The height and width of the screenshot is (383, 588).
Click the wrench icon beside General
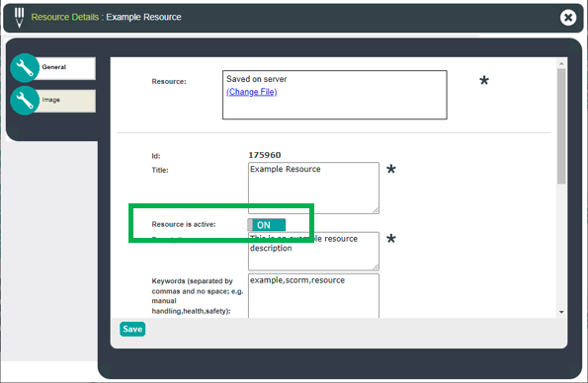pyautogui.click(x=25, y=68)
